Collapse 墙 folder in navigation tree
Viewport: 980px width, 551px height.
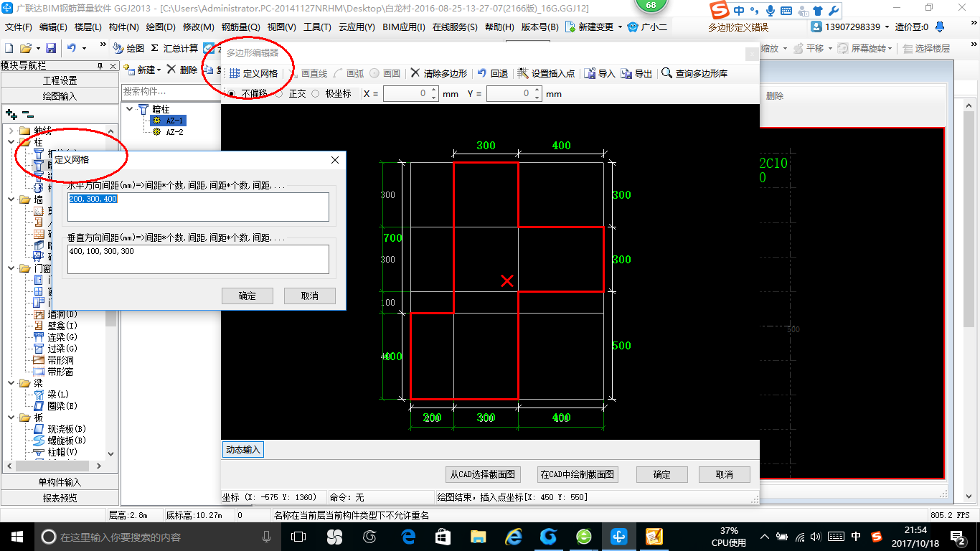(x=11, y=199)
